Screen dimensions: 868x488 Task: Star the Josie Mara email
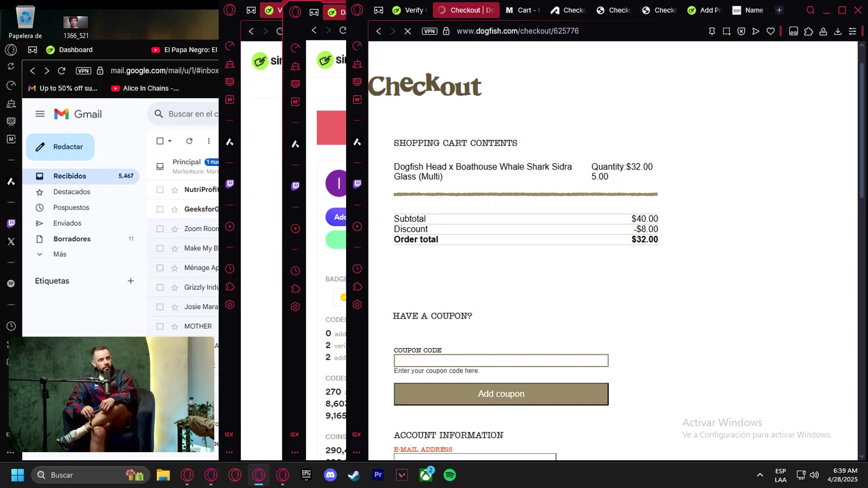click(175, 307)
